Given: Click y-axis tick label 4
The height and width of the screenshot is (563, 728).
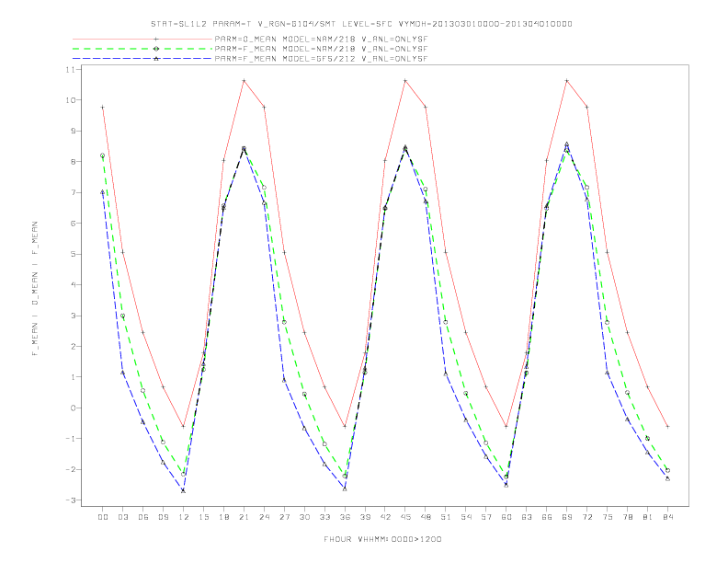Looking at the screenshot, I should 73,285.
